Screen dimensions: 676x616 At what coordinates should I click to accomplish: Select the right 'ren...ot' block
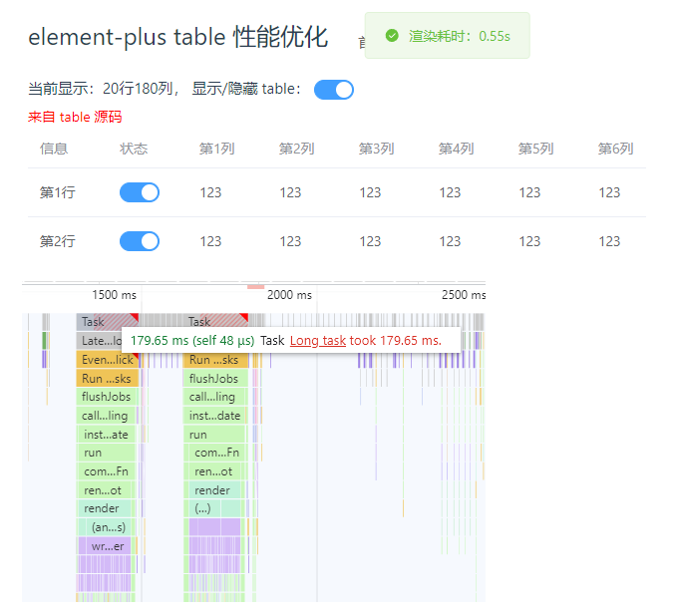pyautogui.click(x=215, y=471)
